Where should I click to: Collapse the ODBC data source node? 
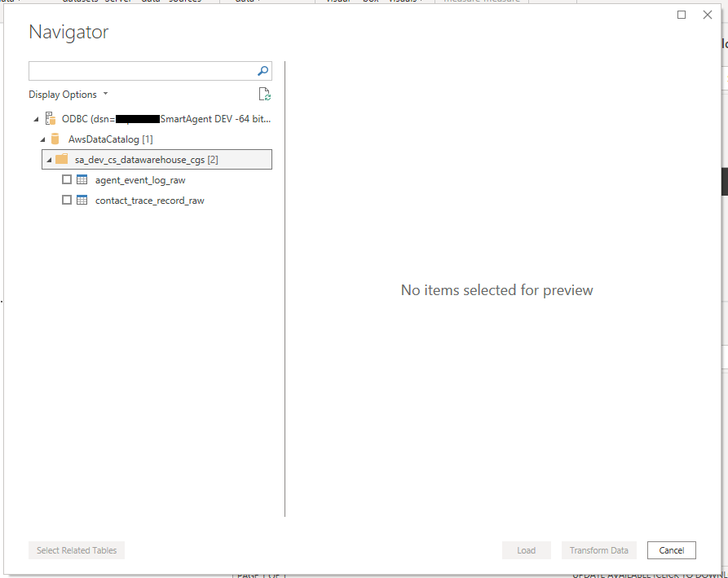tap(36, 119)
